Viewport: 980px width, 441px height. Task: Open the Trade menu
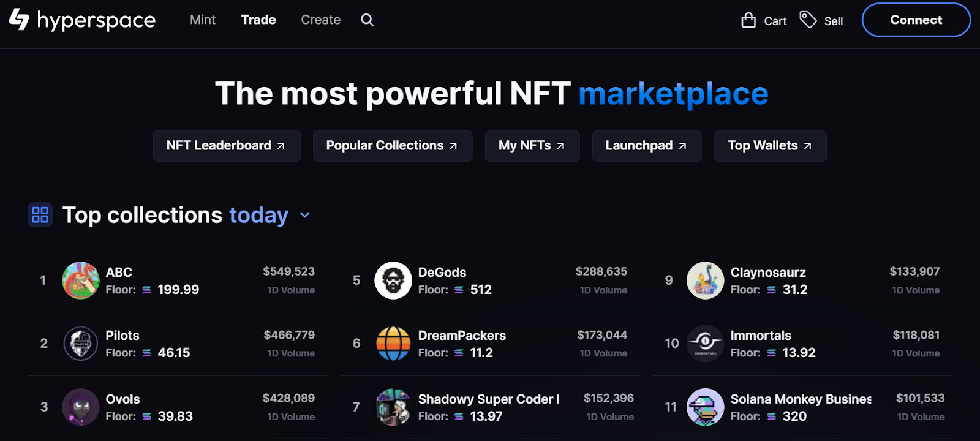[x=258, y=20]
